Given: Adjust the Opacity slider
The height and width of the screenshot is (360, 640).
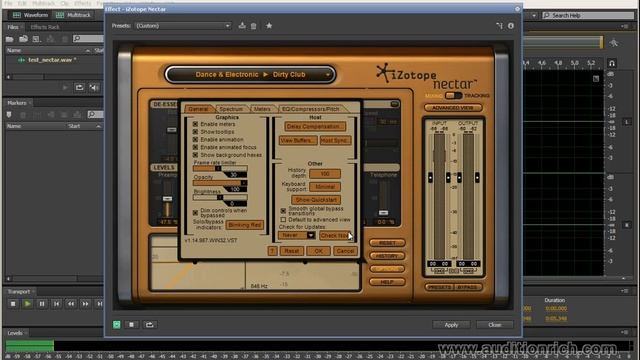Looking at the screenshot, I should 220,183.
